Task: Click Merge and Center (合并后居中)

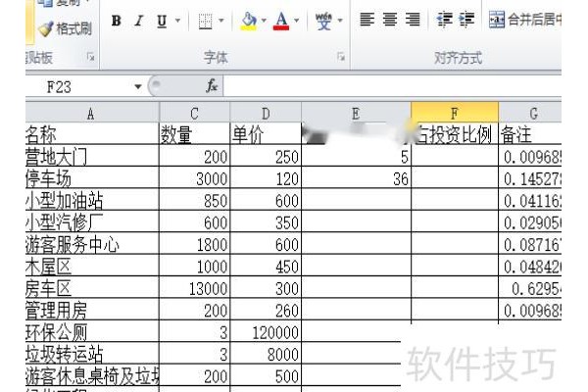Action: tap(525, 20)
